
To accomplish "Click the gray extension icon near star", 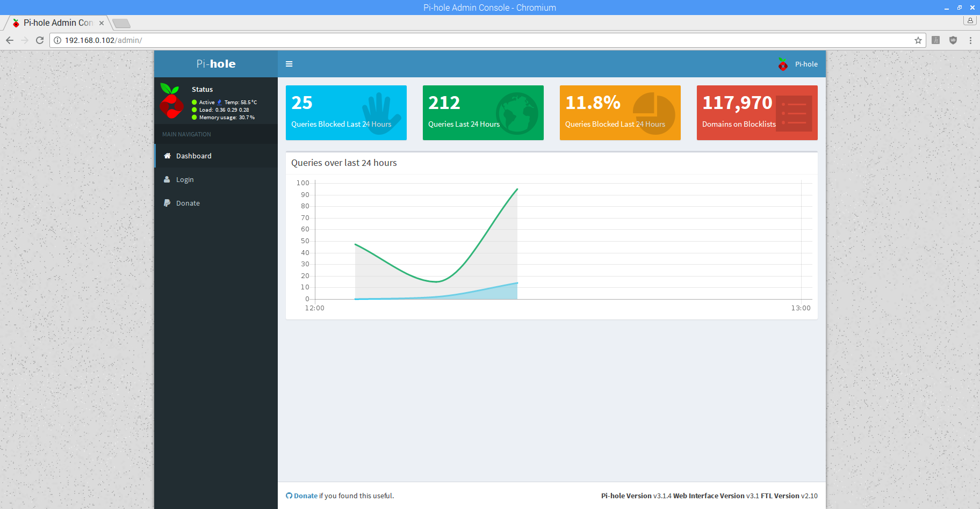I will point(936,40).
